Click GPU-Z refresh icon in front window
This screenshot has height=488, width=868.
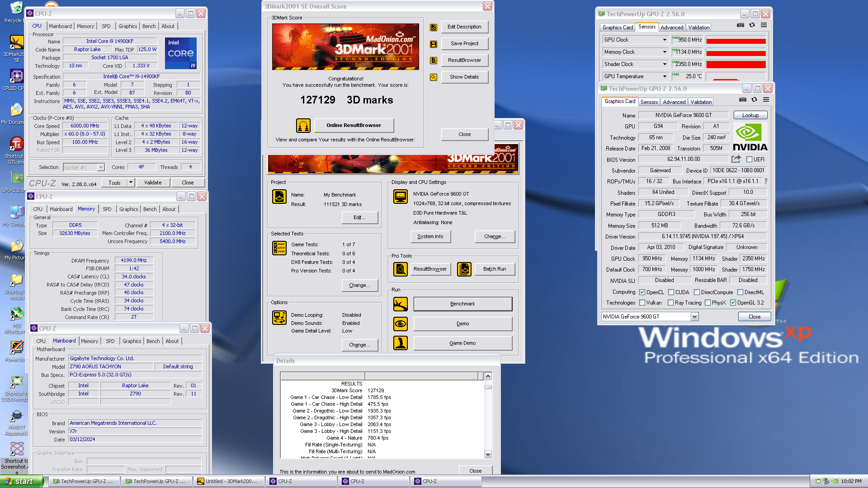754,100
